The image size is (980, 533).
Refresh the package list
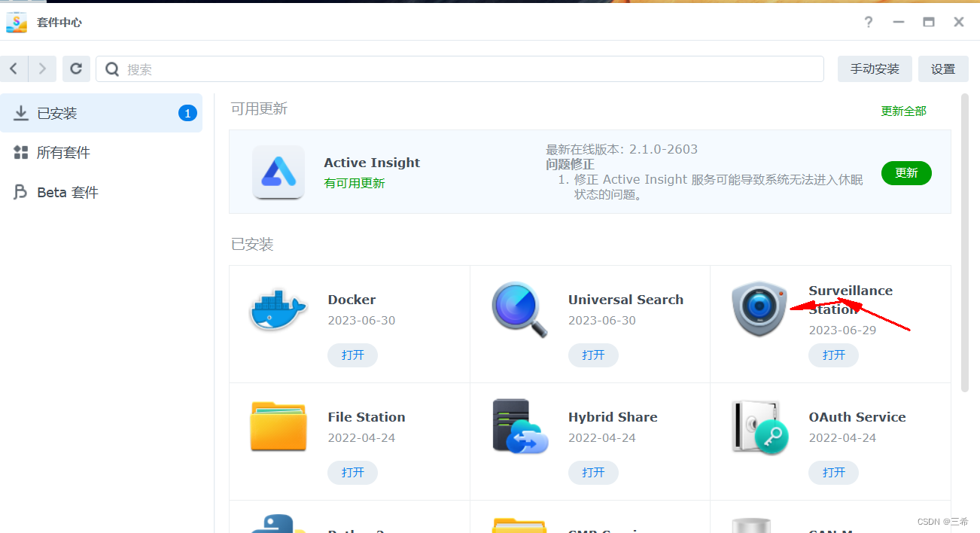[x=76, y=69]
